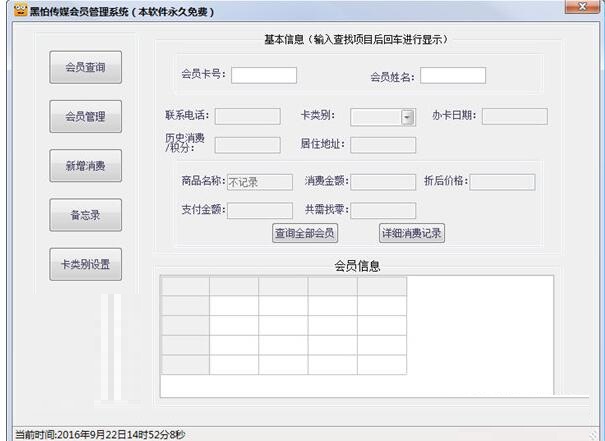
Task: Expand the 卡类别 dropdown arrow
Action: point(407,117)
